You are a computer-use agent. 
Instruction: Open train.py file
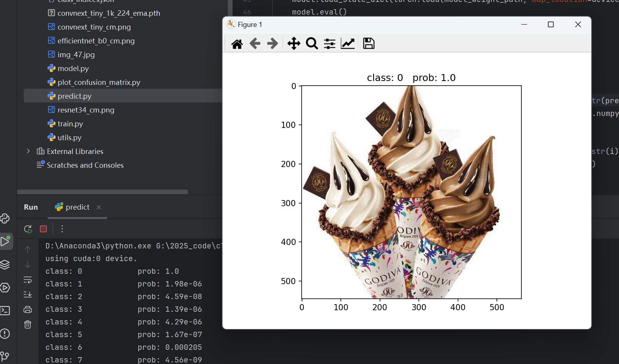coord(70,124)
